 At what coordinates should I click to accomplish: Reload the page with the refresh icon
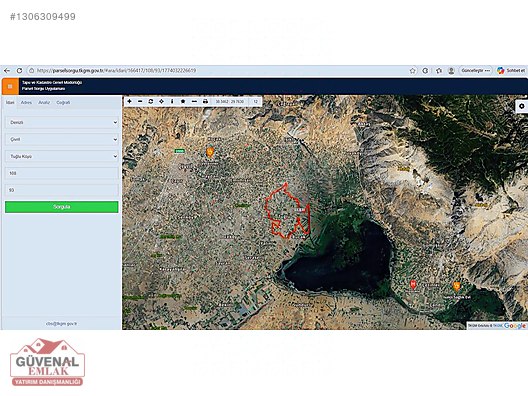point(19,71)
